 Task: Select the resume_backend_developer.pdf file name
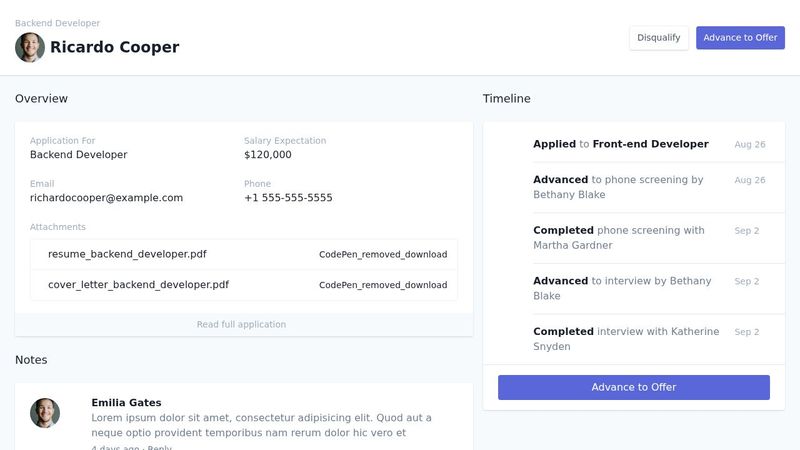[127, 255]
